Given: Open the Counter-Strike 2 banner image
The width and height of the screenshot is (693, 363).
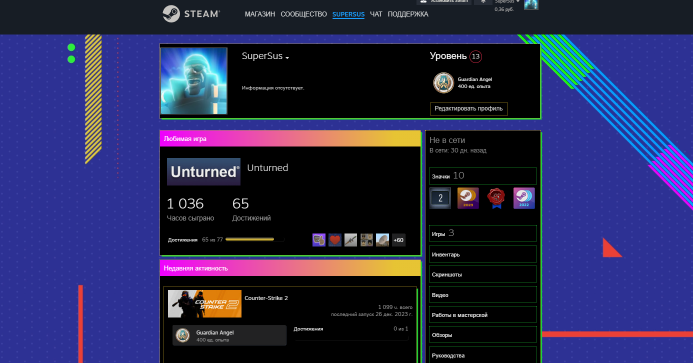Looking at the screenshot, I should tap(205, 304).
